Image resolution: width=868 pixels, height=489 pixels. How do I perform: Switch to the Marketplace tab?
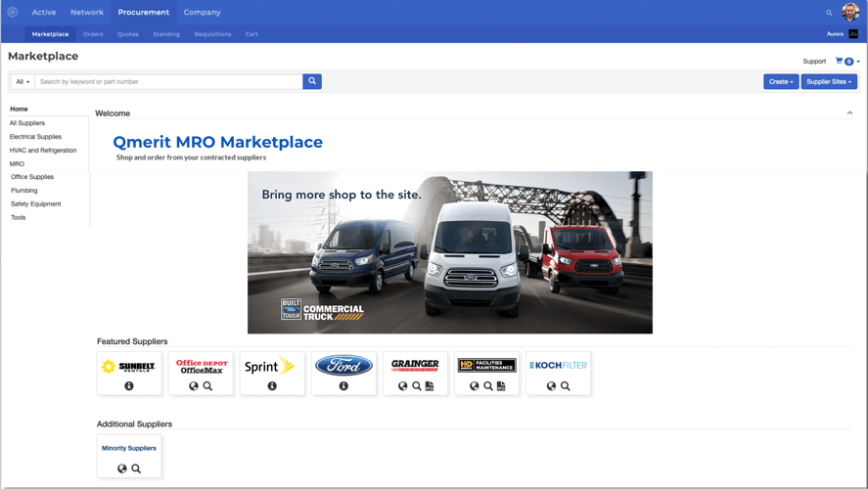tap(50, 34)
